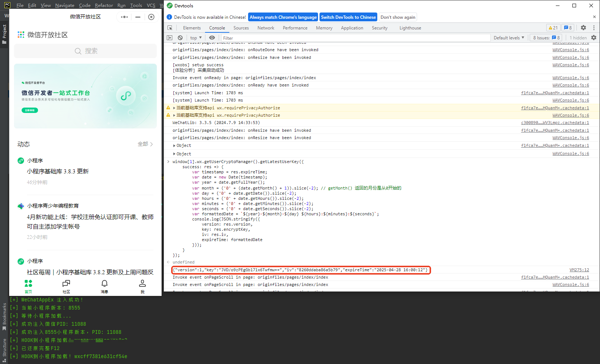The image size is (600, 364).
Task: Open the File menu
Action: (20, 5)
